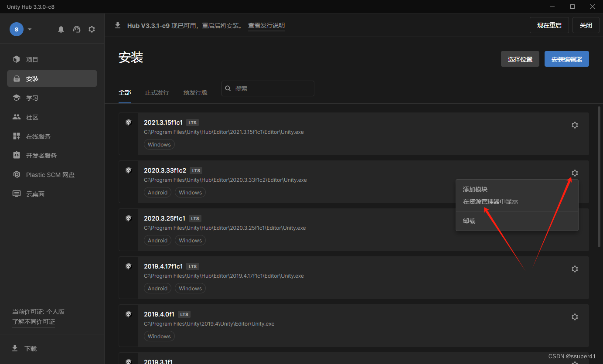The height and width of the screenshot is (364, 603).
Task: Open 开发者服务 in the sidebar
Action: pyautogui.click(x=52, y=155)
